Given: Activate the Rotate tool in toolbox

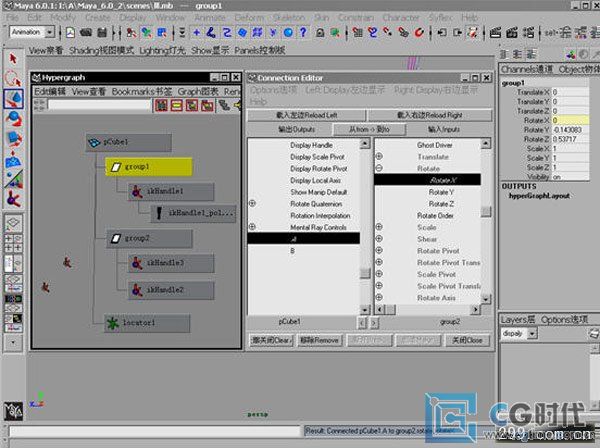Looking at the screenshot, I should click(14, 119).
